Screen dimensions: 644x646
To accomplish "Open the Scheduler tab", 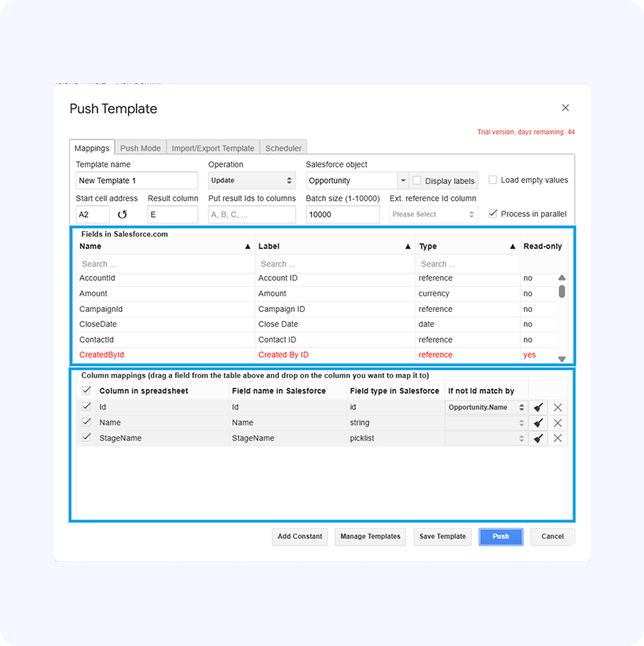I will tap(283, 148).
